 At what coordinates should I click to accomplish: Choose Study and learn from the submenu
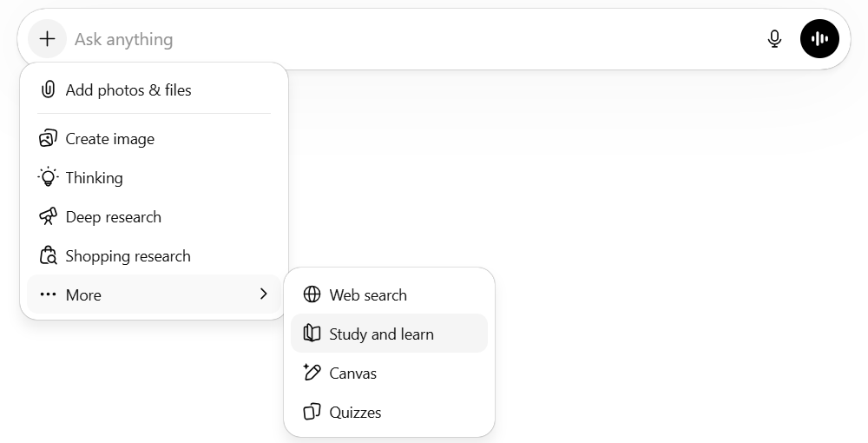(382, 334)
